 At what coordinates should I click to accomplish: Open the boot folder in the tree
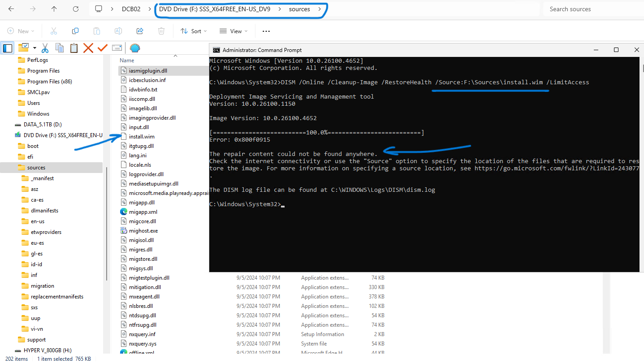[x=33, y=146]
